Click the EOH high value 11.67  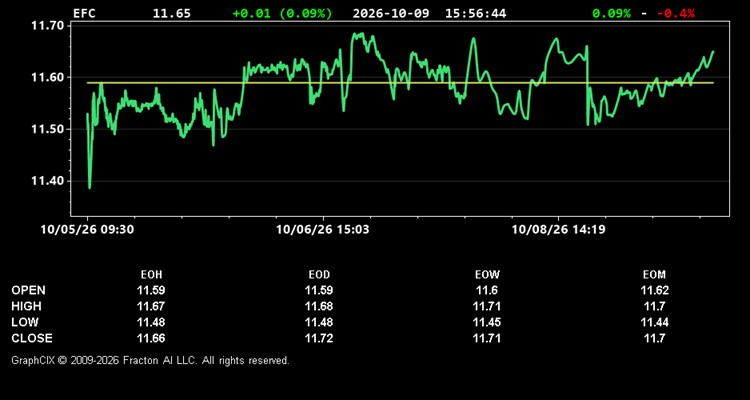151,306
